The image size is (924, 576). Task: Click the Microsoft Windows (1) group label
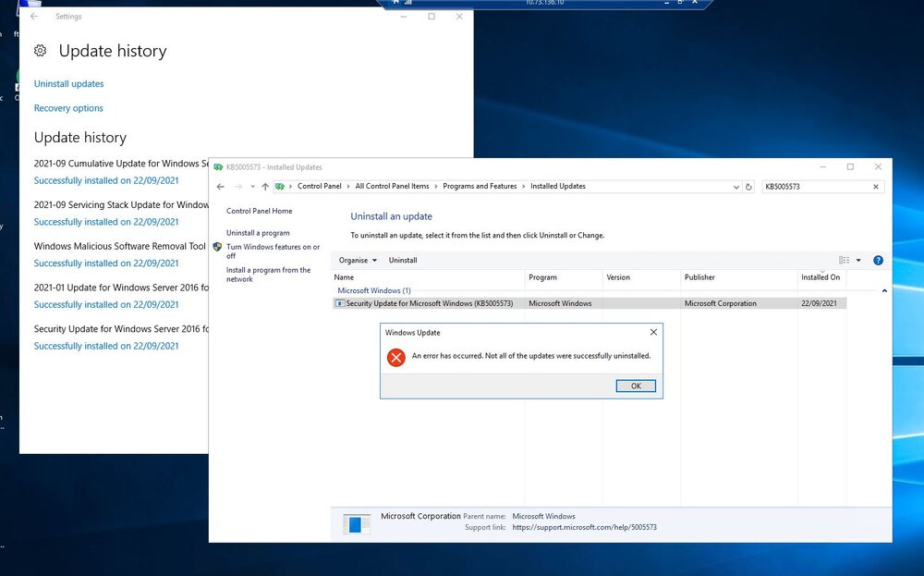[373, 290]
